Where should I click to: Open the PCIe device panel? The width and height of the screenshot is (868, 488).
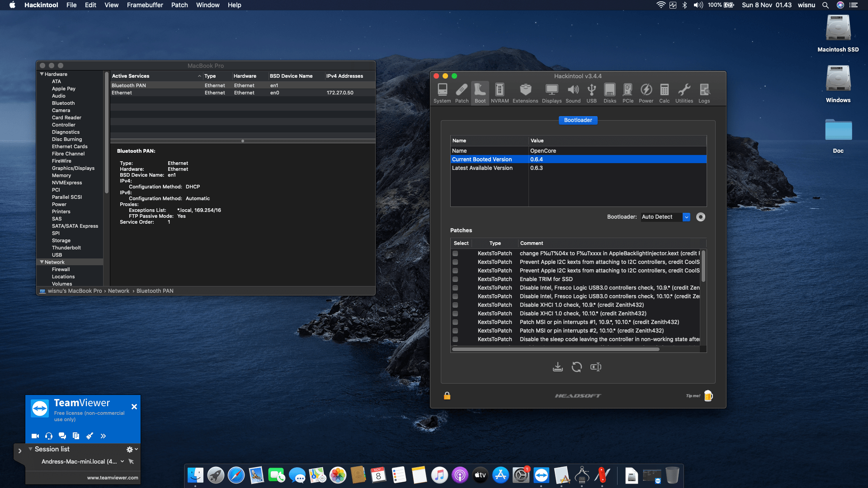[627, 93]
